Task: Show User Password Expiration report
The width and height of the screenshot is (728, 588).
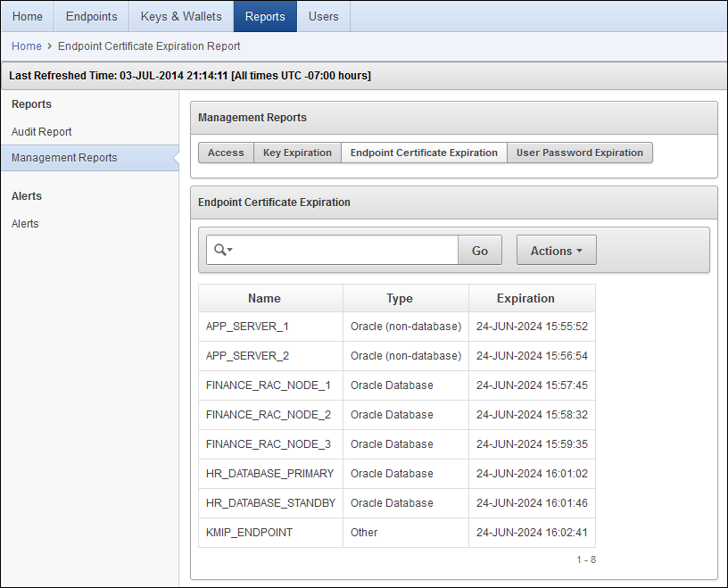Action: coord(579,153)
